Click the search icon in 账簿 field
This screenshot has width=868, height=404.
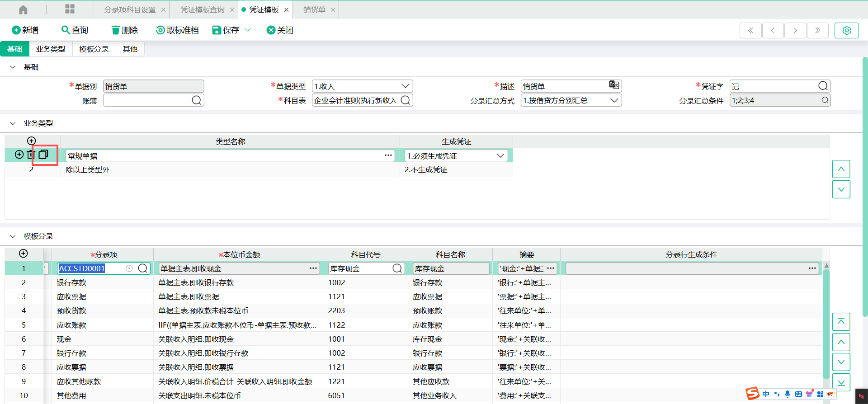point(196,100)
